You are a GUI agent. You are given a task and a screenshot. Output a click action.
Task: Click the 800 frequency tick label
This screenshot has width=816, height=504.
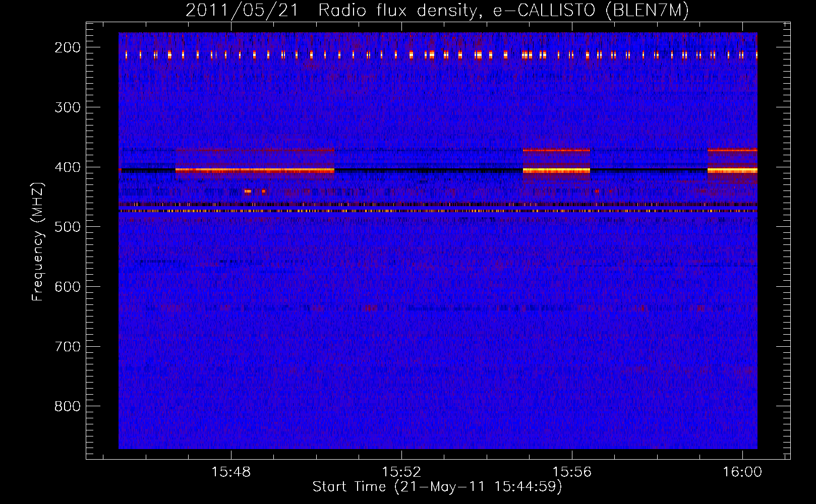point(68,406)
